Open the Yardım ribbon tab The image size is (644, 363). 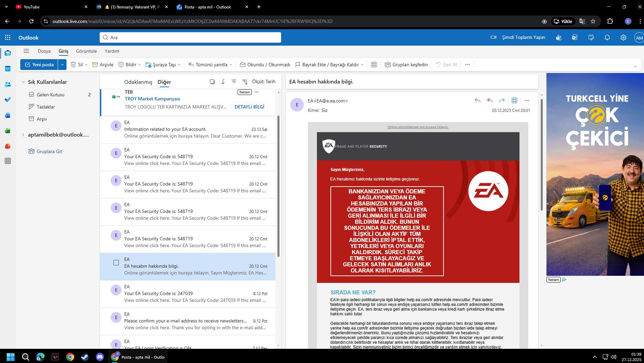[112, 51]
